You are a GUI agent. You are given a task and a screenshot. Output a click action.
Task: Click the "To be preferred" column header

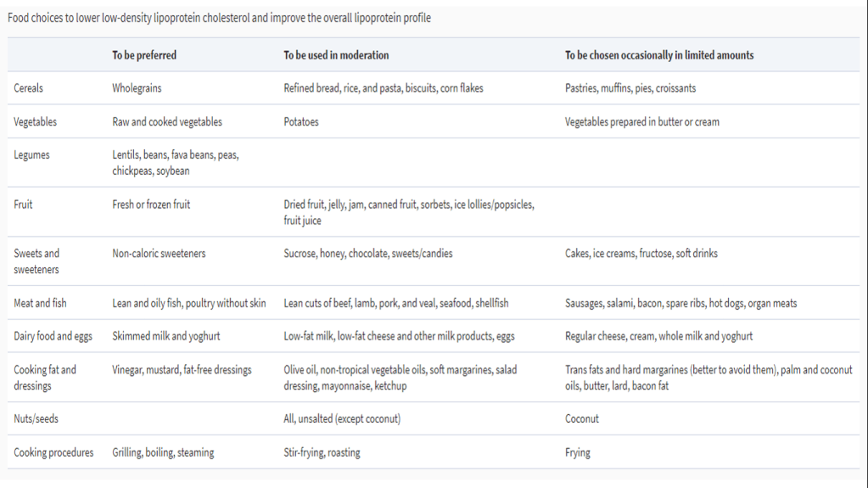[x=144, y=55]
